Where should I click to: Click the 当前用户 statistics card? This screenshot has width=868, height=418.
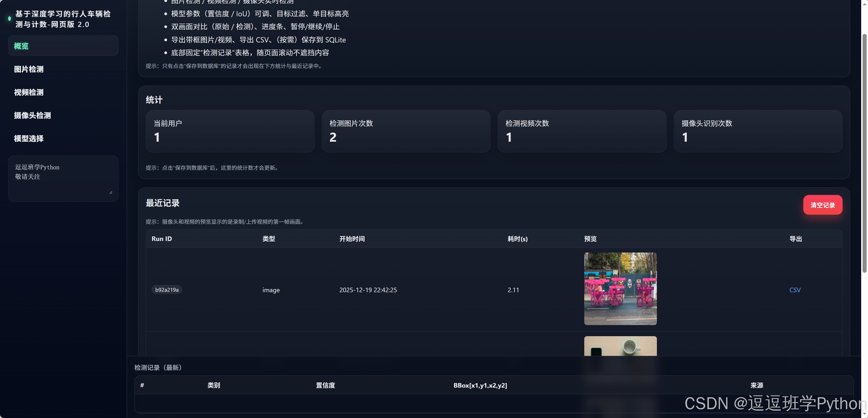point(230,131)
